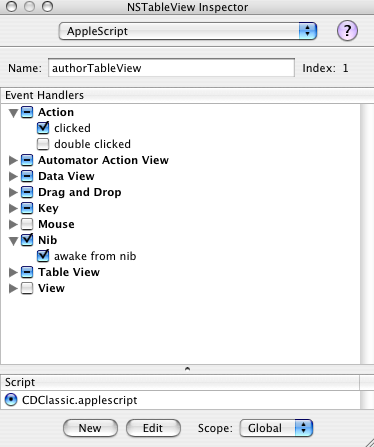Click the Edit script button
Viewport: 374px width, 447px height.
pos(153,428)
